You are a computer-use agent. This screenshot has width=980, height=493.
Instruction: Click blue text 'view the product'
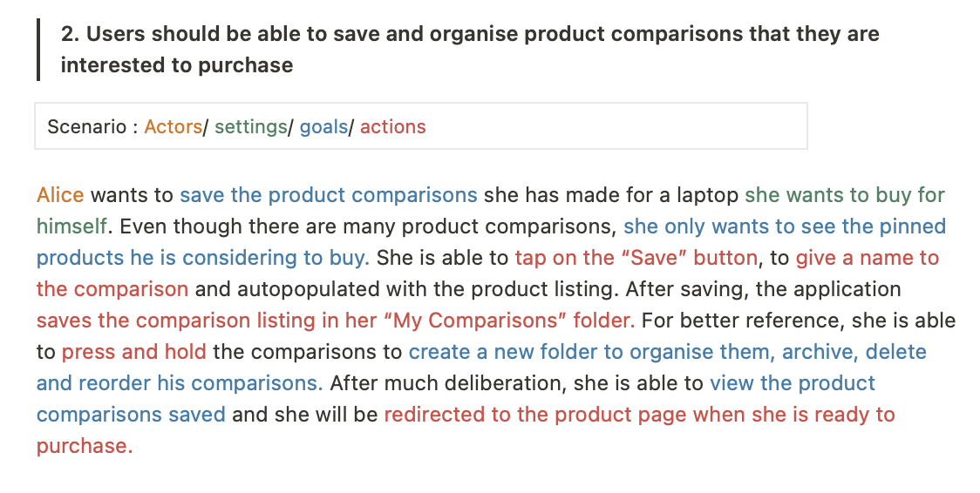click(793, 383)
